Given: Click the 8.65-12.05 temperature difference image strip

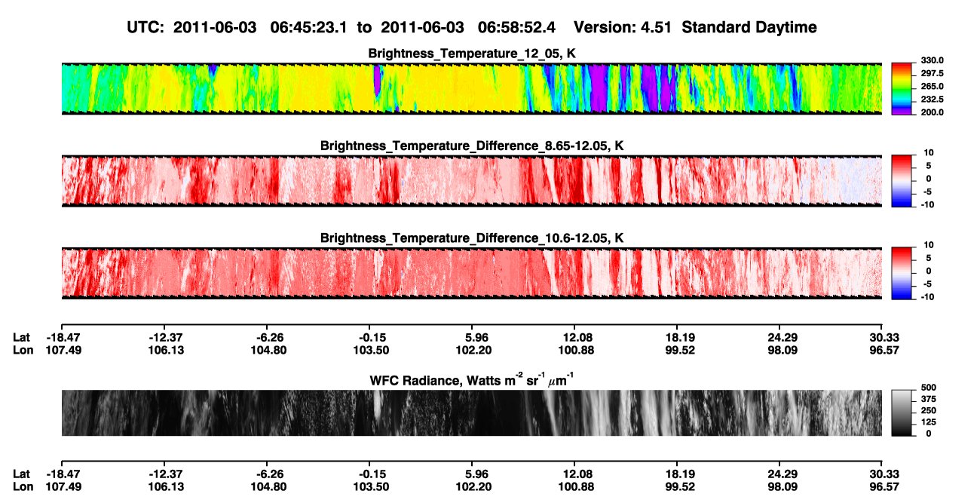Looking at the screenshot, I should click(472, 181).
